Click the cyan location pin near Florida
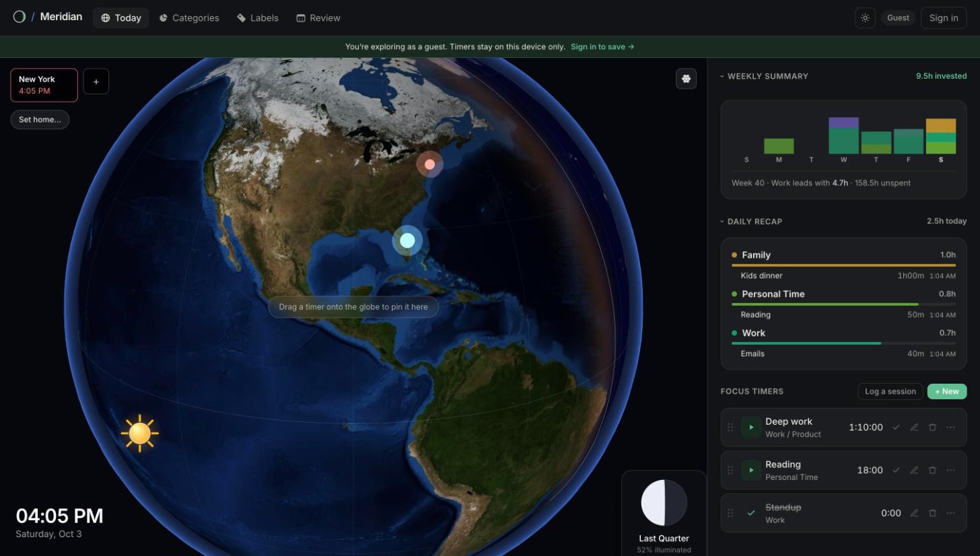980x556 pixels. [x=407, y=241]
